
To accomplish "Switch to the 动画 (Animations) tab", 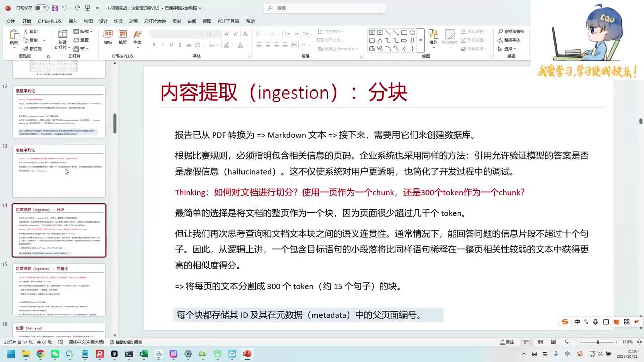I will click(133, 21).
